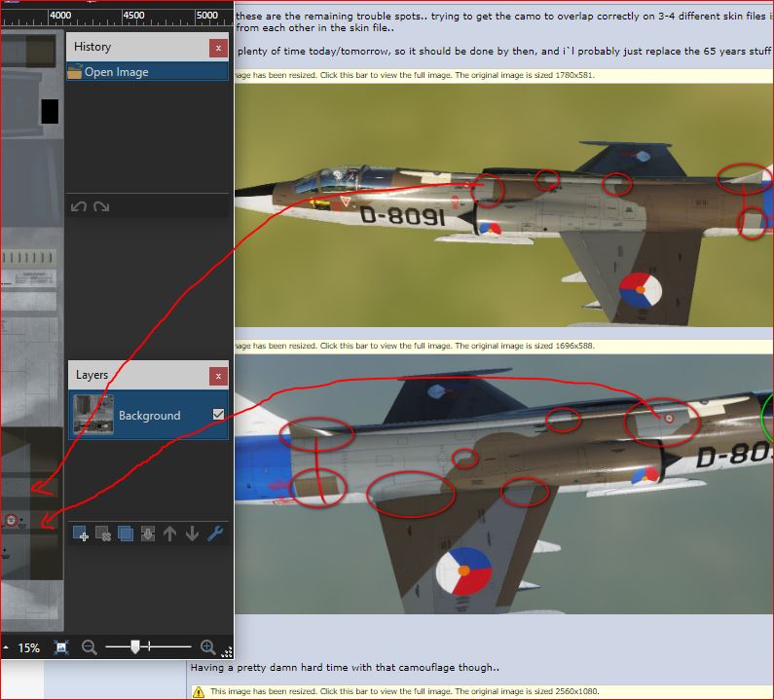Open the D-8091 jet forum image

[504, 204]
